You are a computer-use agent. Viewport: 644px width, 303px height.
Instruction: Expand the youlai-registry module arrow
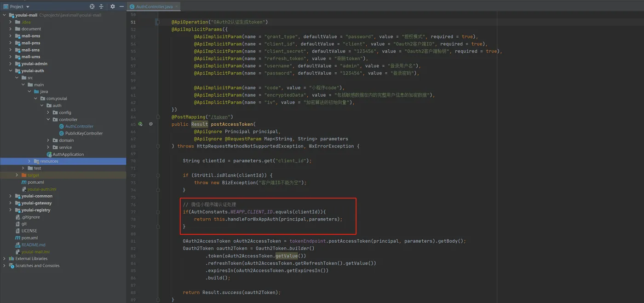click(x=11, y=210)
